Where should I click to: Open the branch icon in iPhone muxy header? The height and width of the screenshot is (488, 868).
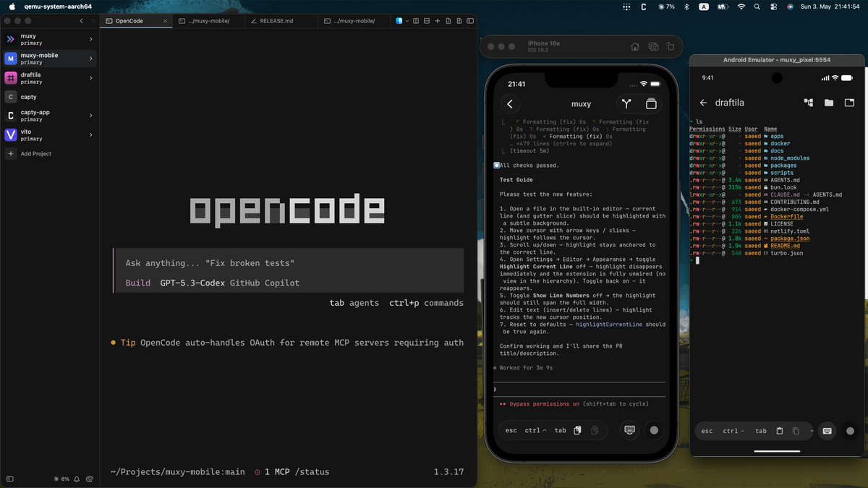point(626,104)
